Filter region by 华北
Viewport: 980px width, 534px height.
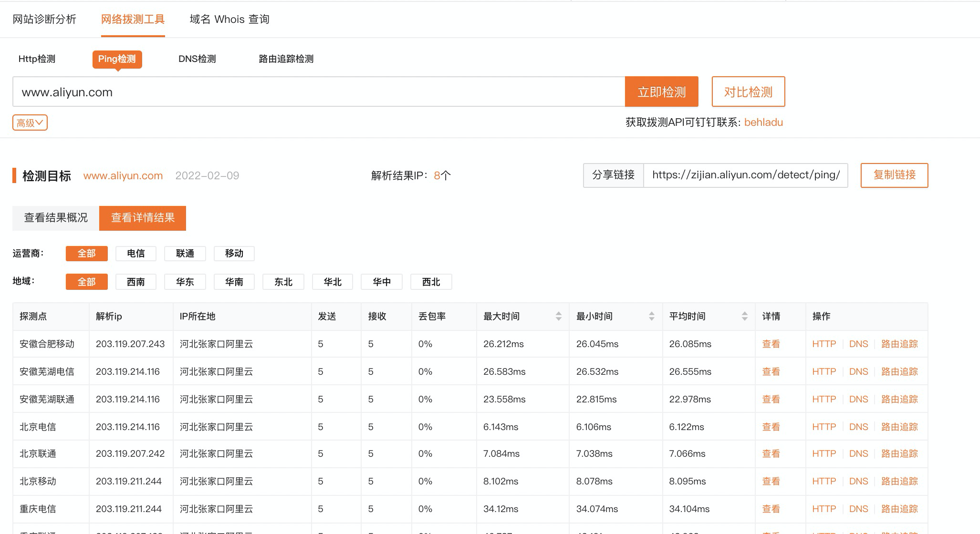(333, 282)
